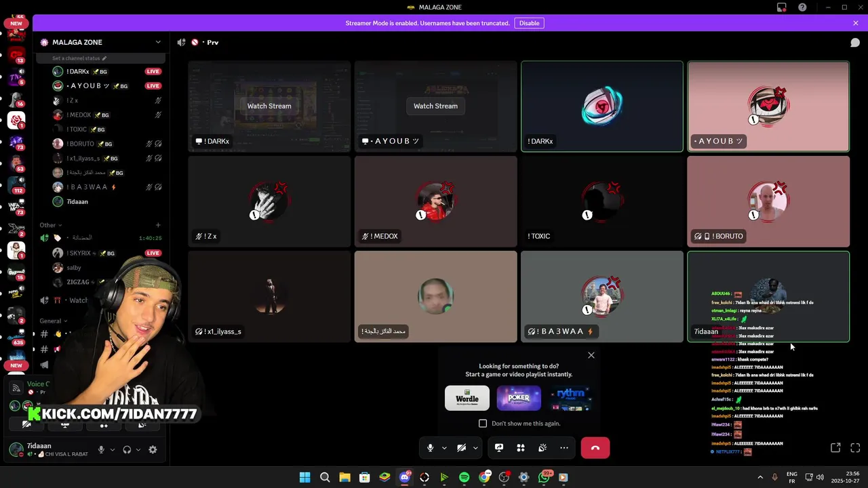Screen dimensions: 868x488
Task: Select ! BORUTO in the voice member list
Action: click(107, 144)
